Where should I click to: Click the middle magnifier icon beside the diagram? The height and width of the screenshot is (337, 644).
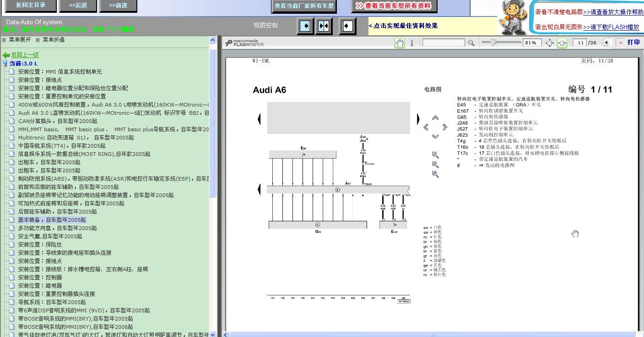tap(435, 165)
